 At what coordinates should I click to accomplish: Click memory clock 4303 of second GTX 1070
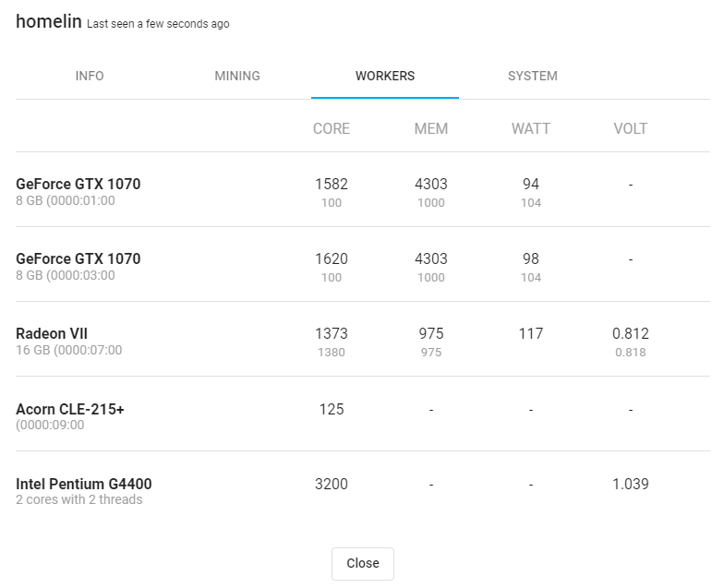[430, 258]
